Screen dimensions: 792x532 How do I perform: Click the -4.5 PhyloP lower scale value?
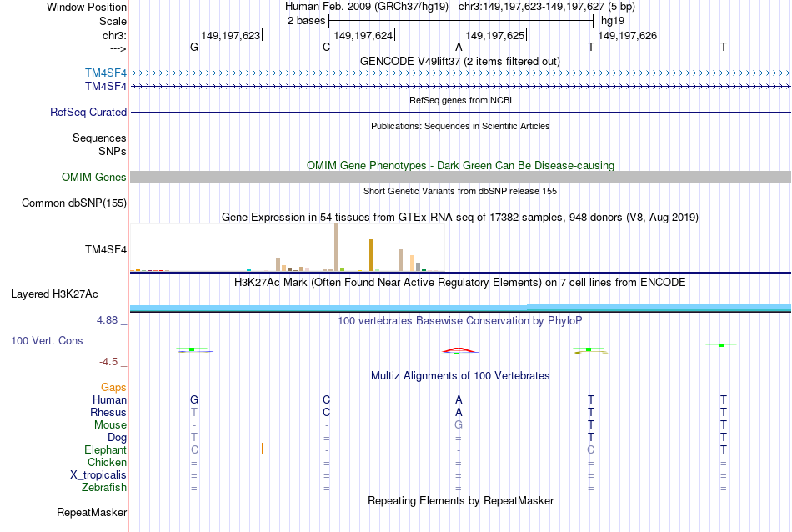(108, 362)
